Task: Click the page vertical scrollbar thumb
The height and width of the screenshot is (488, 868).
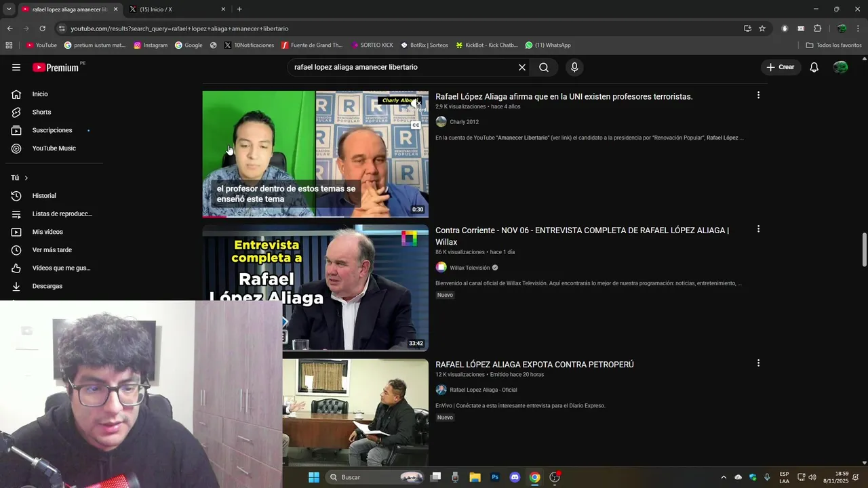Action: click(864, 250)
